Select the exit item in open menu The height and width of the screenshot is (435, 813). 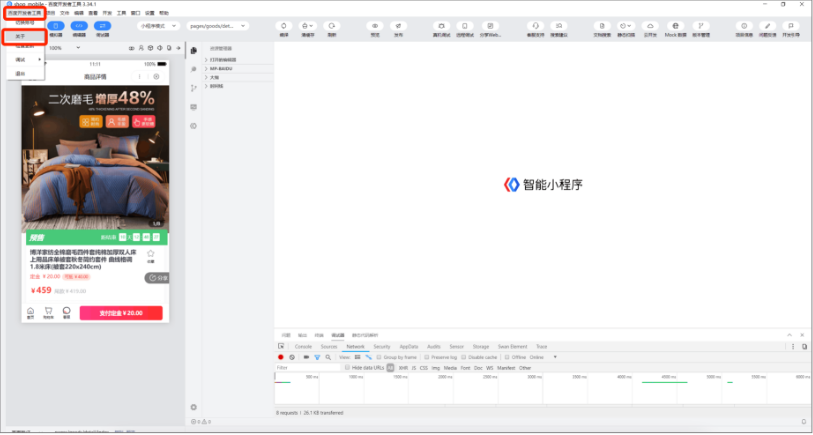(x=25, y=74)
